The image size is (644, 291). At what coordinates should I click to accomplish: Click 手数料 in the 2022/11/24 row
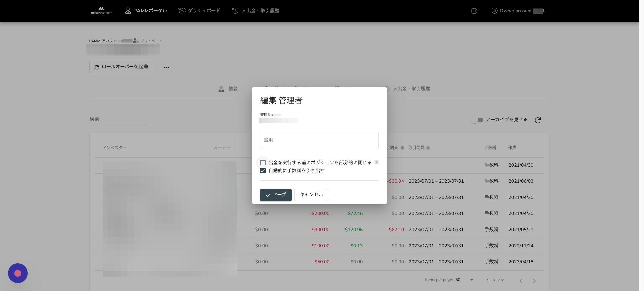[491, 246]
